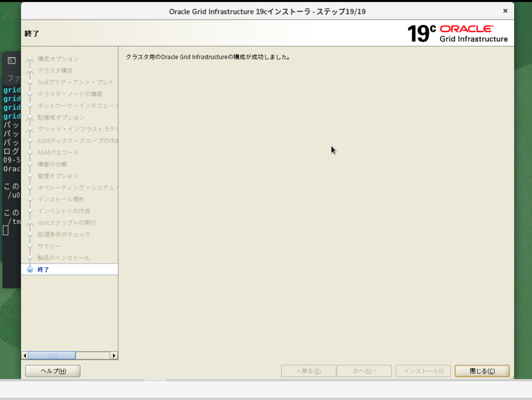The image size is (532, 400).
Task: Select the クラスタ構成 step
Action: [x=55, y=70]
